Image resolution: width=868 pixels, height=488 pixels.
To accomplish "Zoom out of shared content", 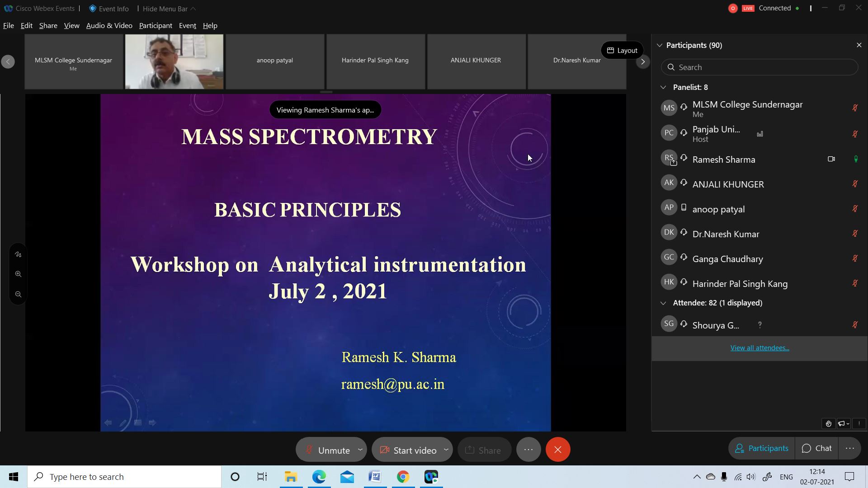I will pyautogui.click(x=18, y=295).
